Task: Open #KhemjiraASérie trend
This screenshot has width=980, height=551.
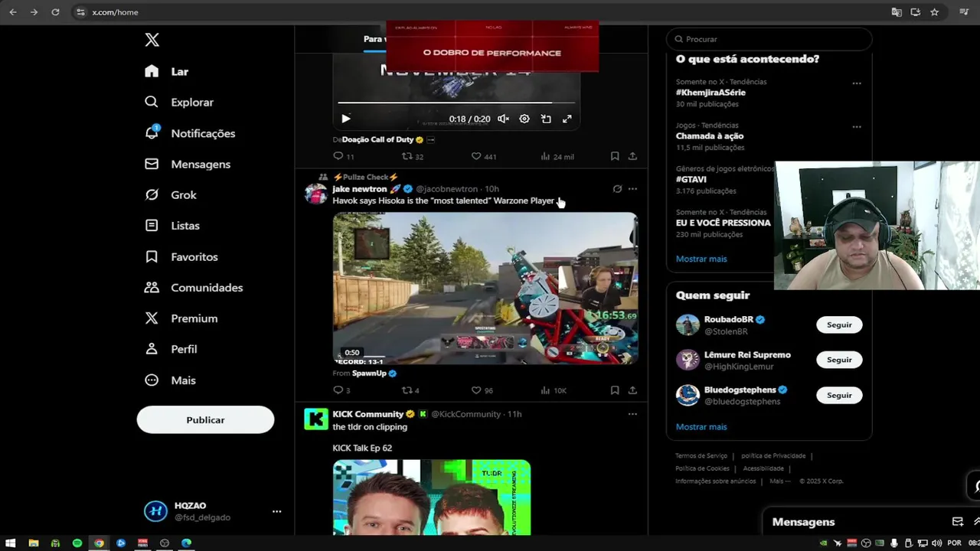Action: (x=710, y=93)
